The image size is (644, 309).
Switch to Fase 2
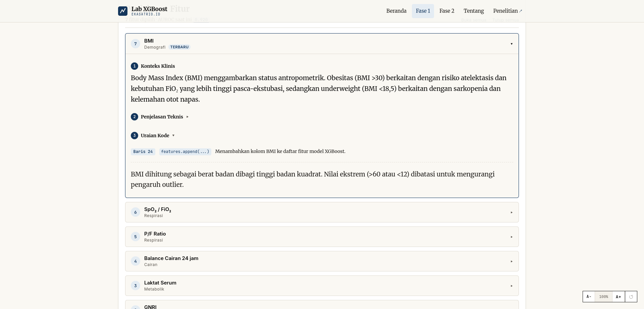point(447,11)
